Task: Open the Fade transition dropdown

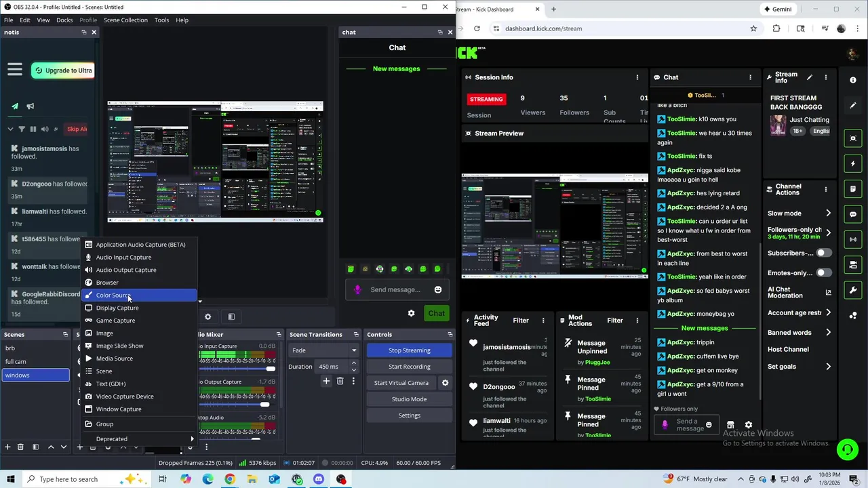Action: [323, 350]
